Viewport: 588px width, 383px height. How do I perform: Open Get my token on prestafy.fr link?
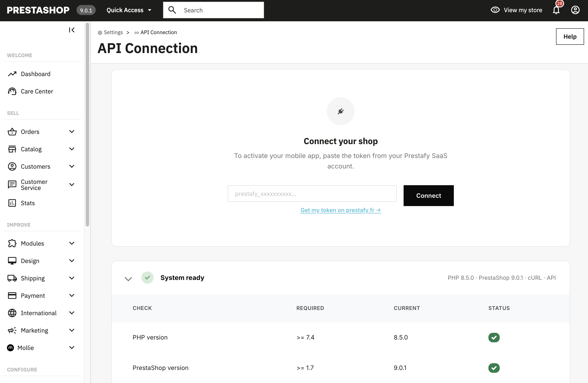point(341,210)
